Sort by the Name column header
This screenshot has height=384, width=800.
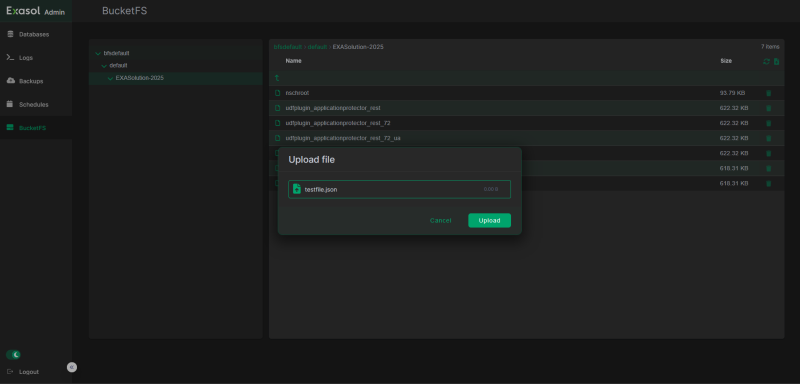coord(293,61)
